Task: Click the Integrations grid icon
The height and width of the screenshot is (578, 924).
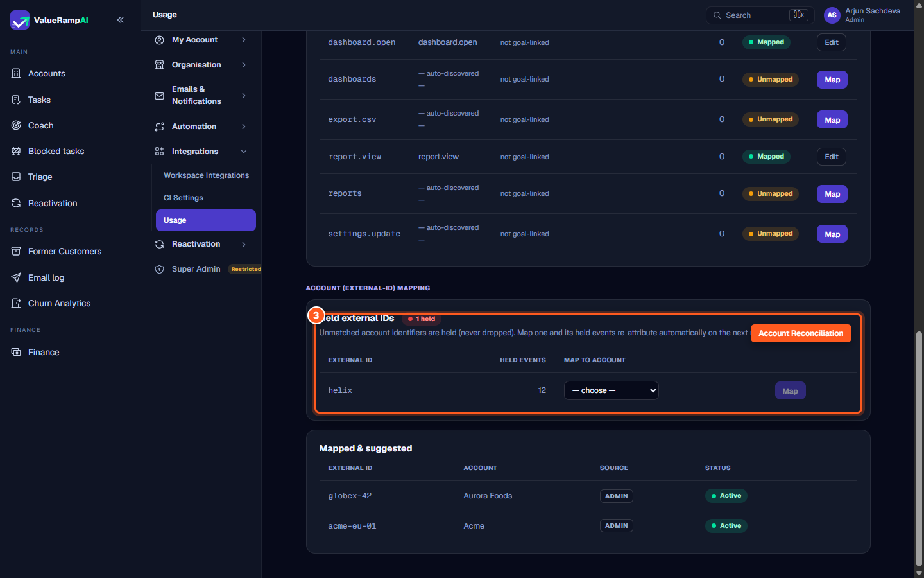Action: pyautogui.click(x=159, y=152)
